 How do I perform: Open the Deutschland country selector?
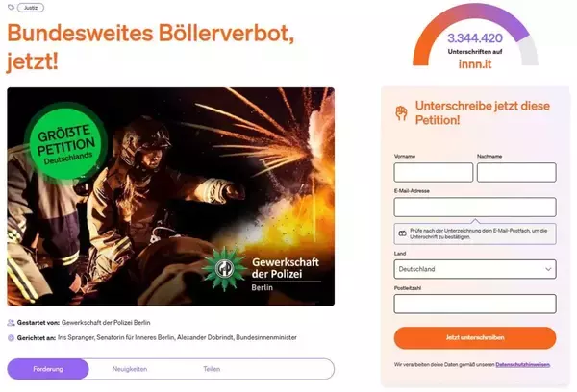(475, 269)
